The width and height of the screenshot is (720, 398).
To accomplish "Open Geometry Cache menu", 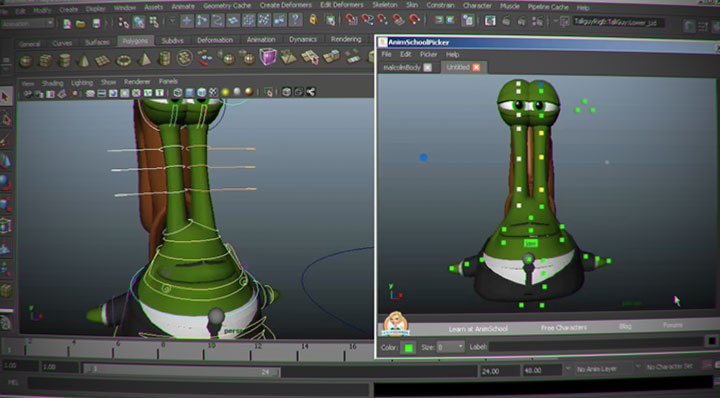I will pos(227,6).
